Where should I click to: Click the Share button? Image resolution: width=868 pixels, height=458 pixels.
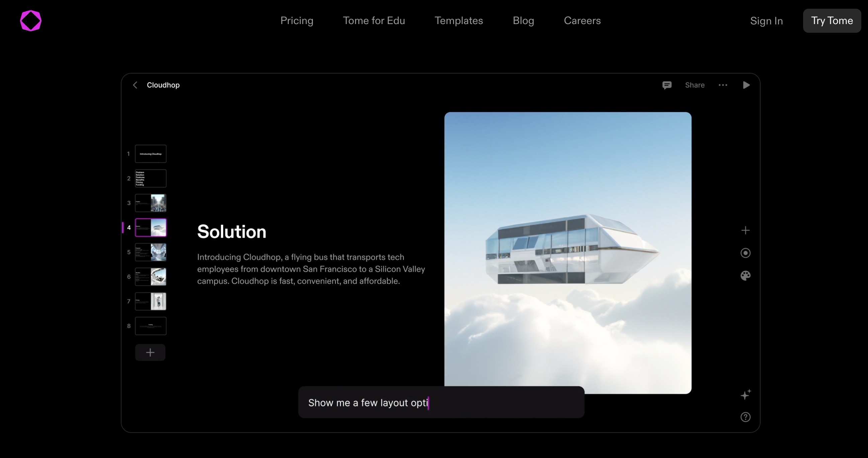(x=695, y=85)
